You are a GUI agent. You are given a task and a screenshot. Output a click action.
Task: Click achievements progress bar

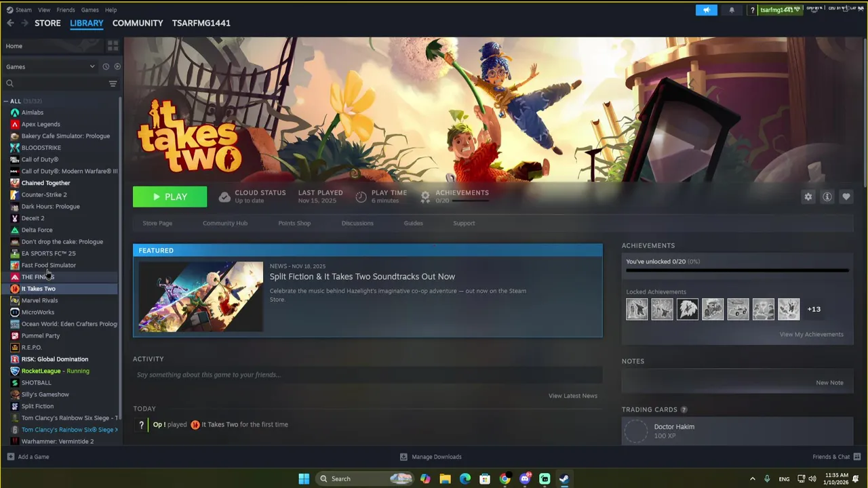737,270
